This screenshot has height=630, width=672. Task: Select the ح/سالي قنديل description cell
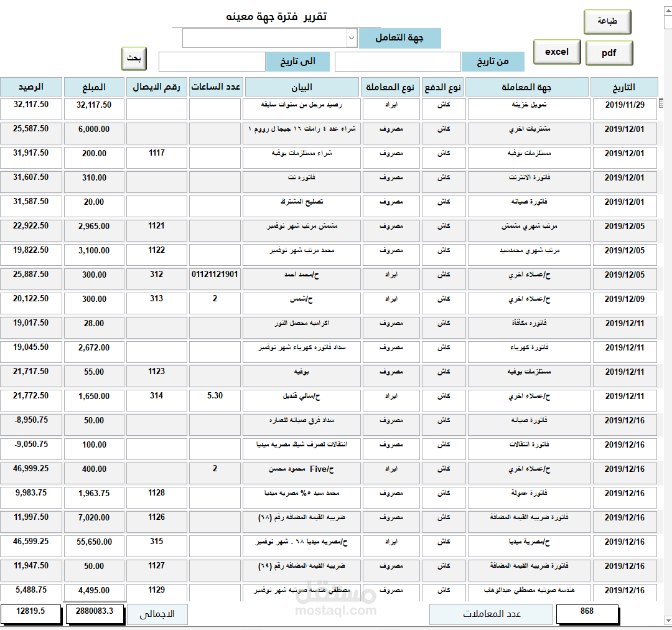(x=302, y=400)
